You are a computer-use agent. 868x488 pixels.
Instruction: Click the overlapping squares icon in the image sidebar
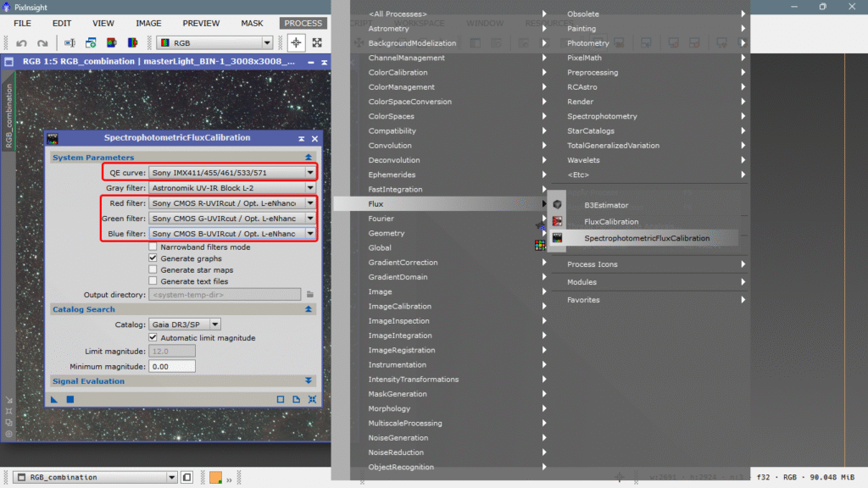tap(8, 423)
